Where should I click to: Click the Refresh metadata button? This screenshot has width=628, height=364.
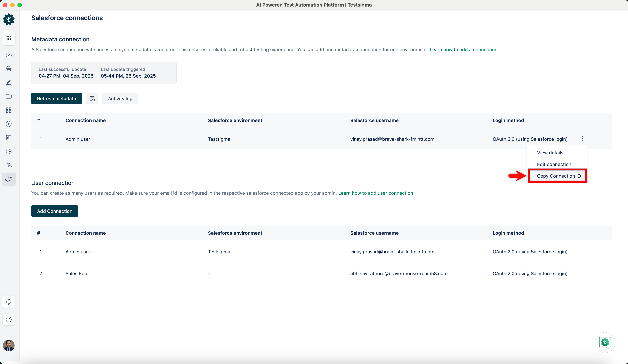click(56, 99)
